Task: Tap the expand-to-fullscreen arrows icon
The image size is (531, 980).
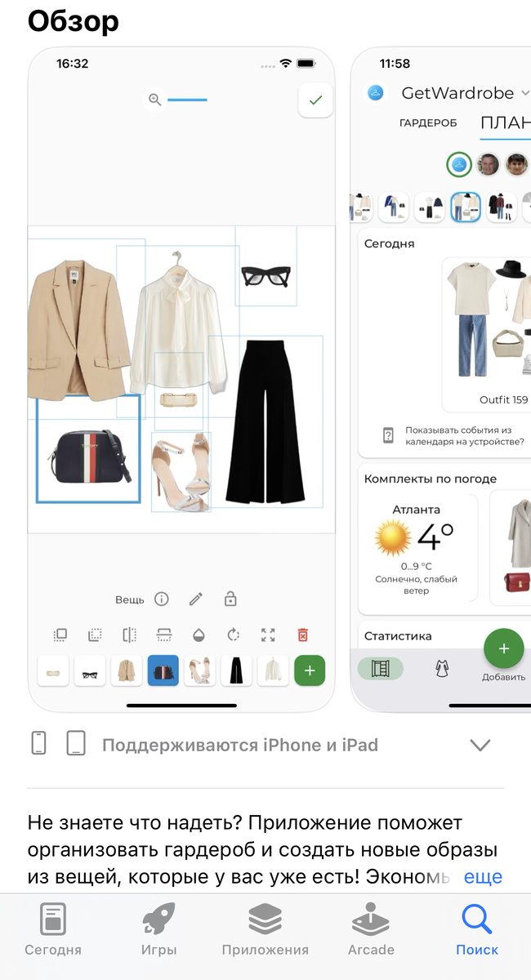Action: click(268, 635)
